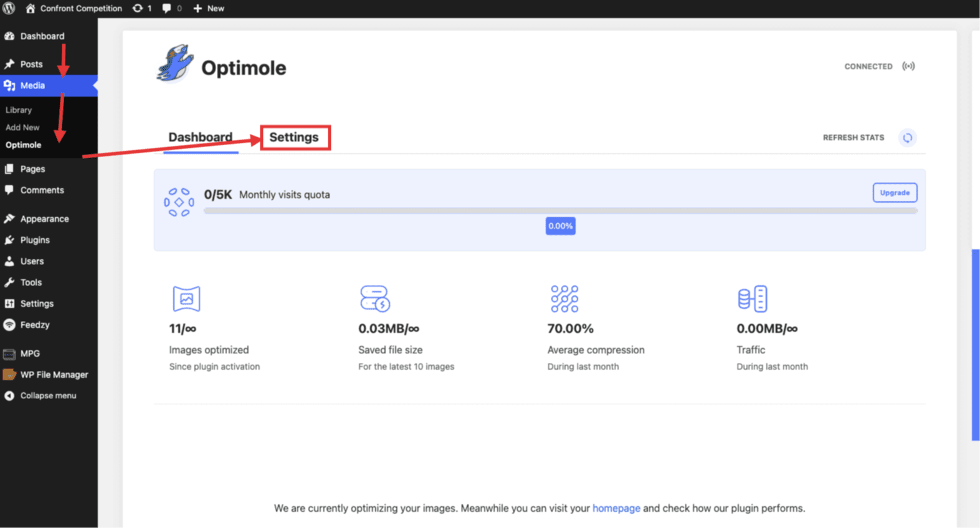
Task: Click the Optimole mascot logo
Action: click(x=175, y=64)
